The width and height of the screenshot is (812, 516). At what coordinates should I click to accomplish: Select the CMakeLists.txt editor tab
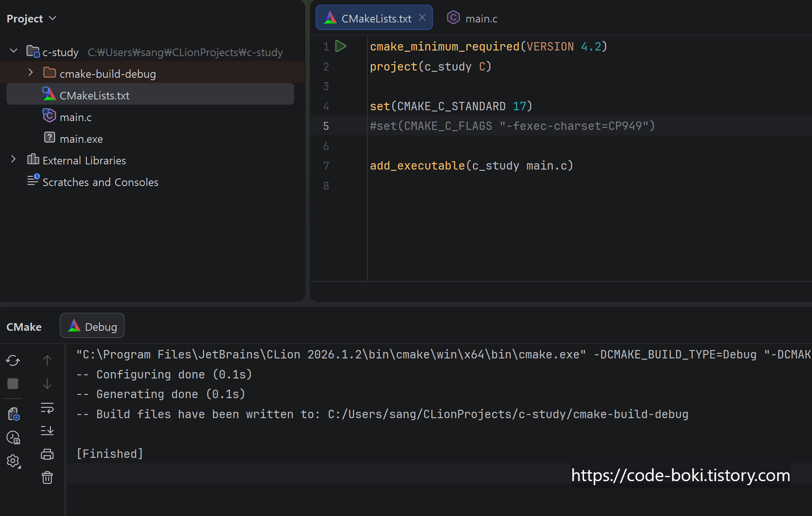click(374, 18)
